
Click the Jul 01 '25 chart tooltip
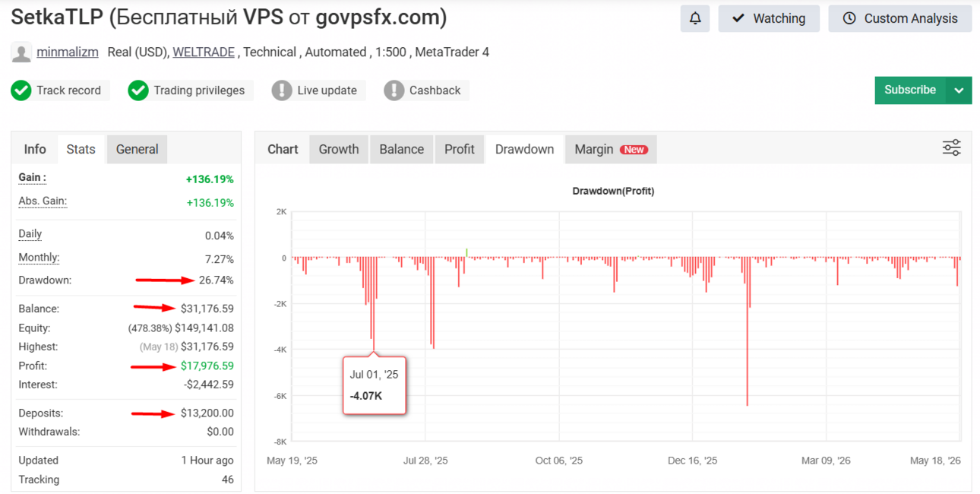point(375,385)
